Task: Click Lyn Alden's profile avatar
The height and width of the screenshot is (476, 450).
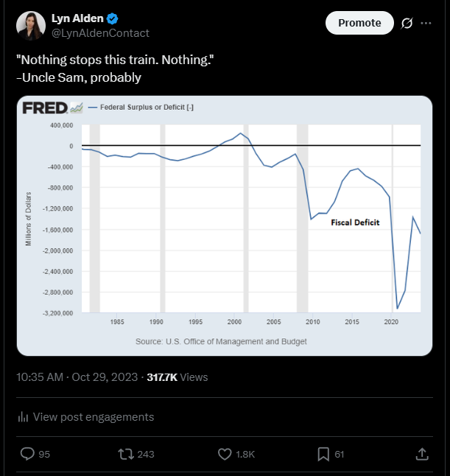Action: 31,26
